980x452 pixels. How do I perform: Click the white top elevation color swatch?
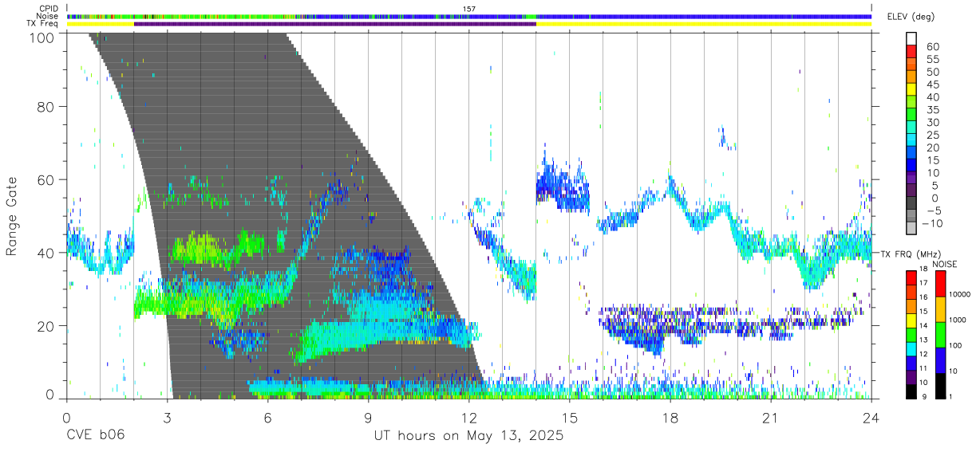click(x=911, y=40)
